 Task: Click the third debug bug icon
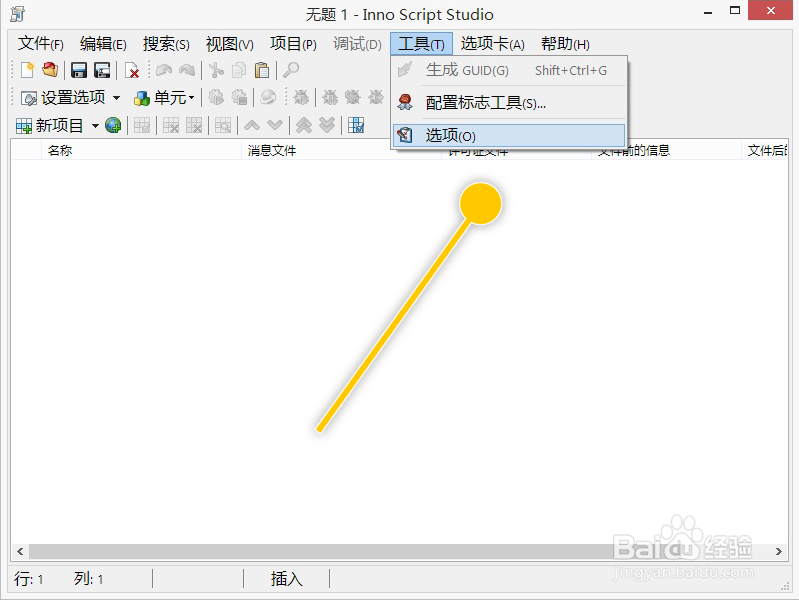pyautogui.click(x=353, y=97)
